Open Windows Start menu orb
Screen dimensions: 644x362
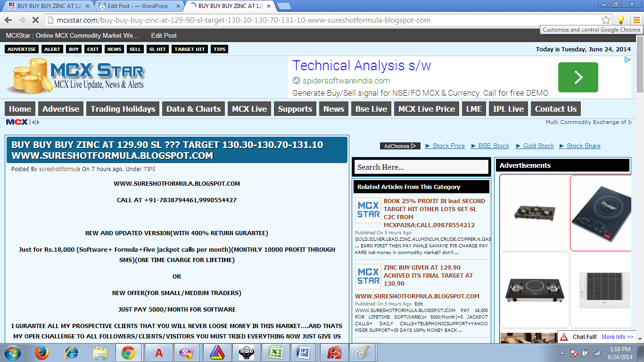point(12,353)
